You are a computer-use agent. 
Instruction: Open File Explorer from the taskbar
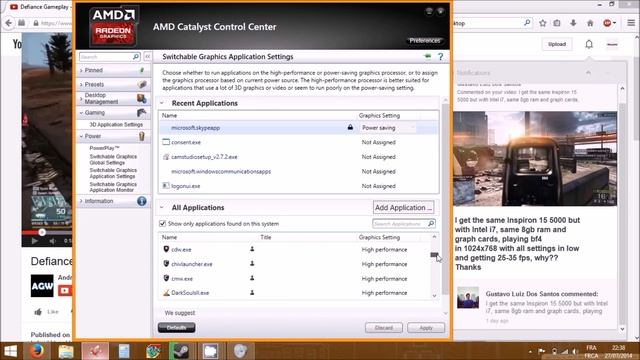tap(66, 351)
